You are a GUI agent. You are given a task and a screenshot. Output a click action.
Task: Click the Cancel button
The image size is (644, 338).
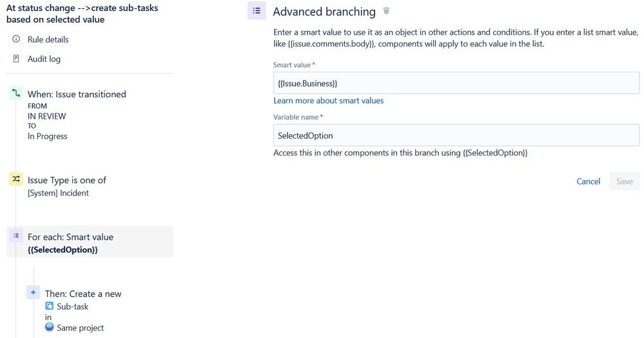click(588, 181)
